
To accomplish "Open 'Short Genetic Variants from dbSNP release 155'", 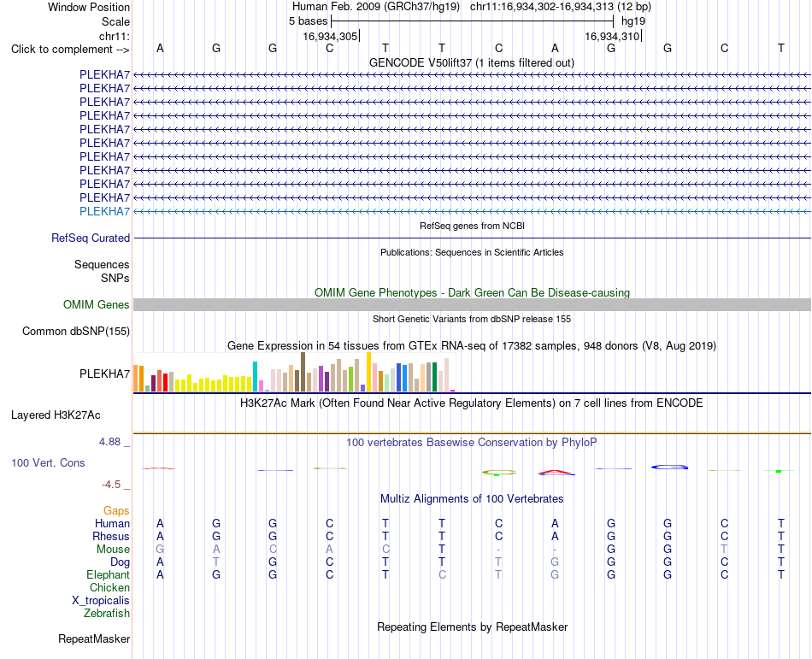I will (472, 319).
